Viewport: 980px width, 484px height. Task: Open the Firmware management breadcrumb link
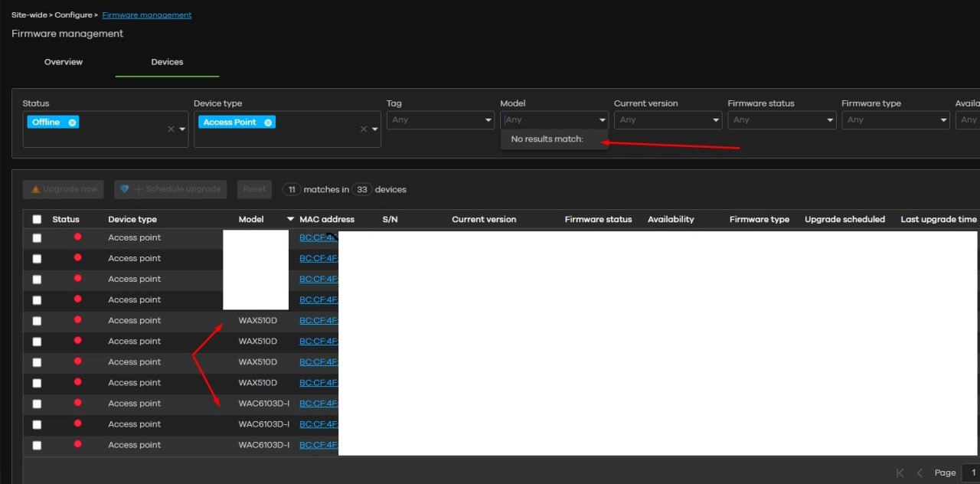click(147, 15)
